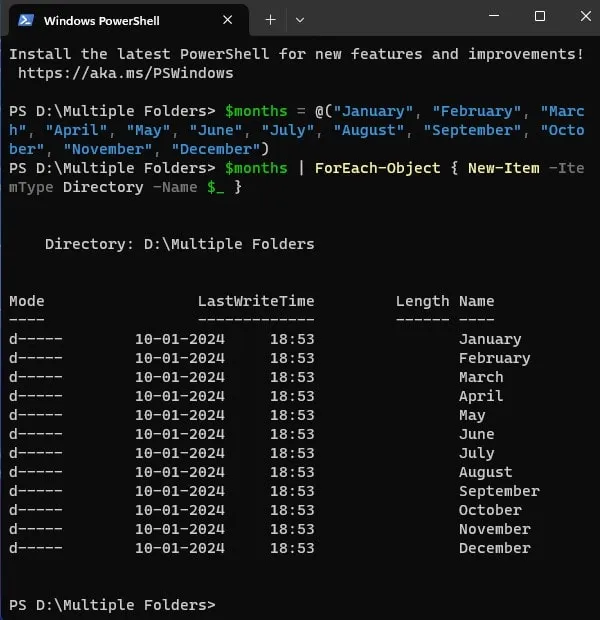Click the LastWriteTime column header

(256, 301)
